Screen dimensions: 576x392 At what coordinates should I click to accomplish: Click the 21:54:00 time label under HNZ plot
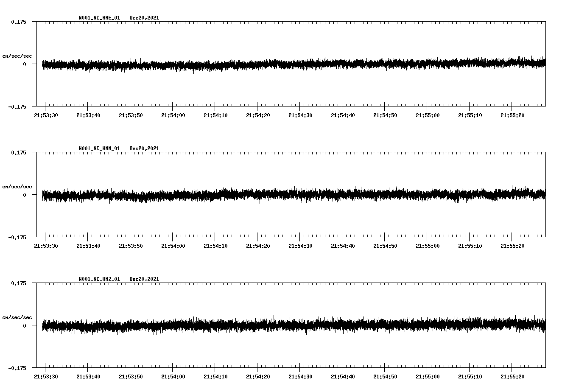coord(173,377)
